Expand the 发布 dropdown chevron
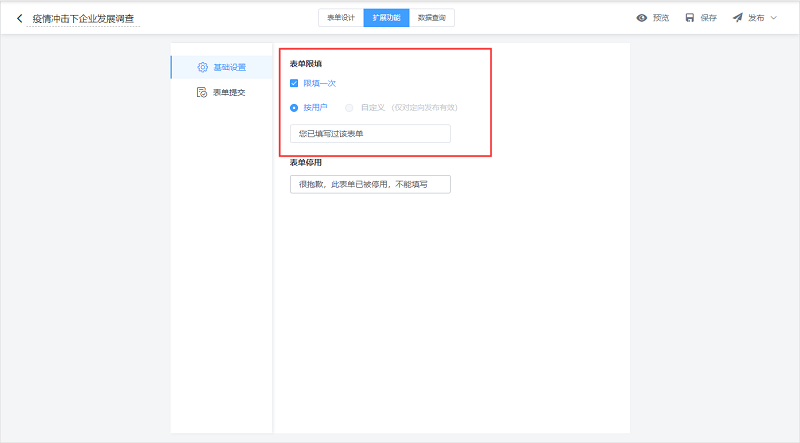 click(x=774, y=18)
